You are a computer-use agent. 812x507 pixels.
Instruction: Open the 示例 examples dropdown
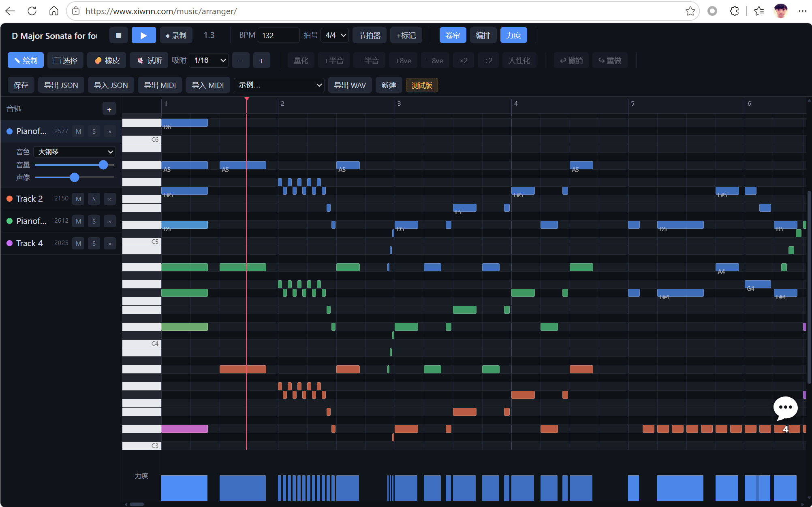(x=279, y=85)
